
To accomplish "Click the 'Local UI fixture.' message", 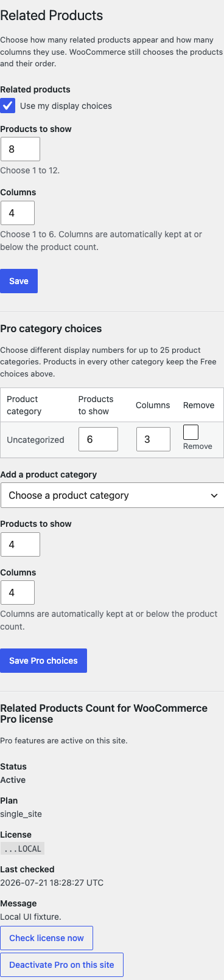I will pyautogui.click(x=31, y=917).
